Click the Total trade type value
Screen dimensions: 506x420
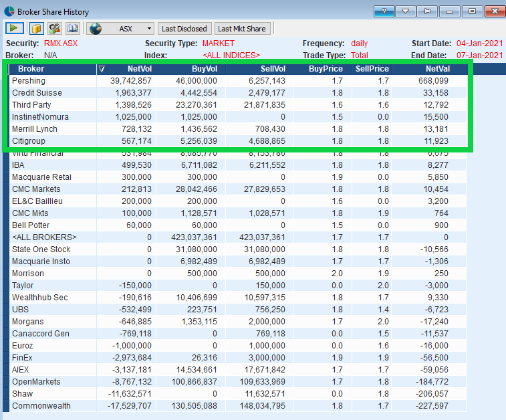(360, 56)
